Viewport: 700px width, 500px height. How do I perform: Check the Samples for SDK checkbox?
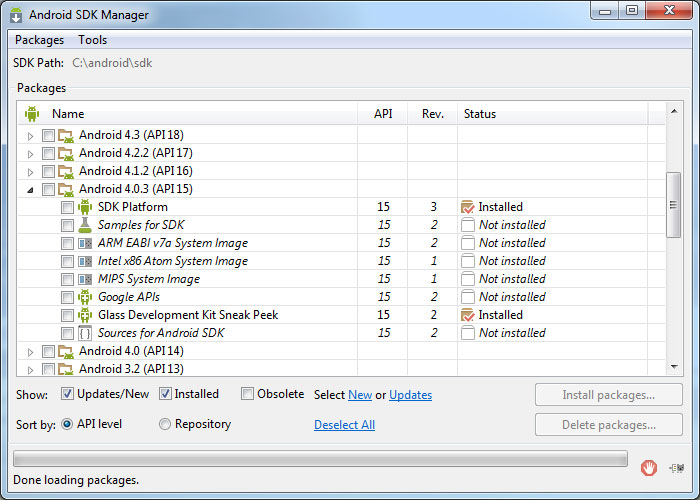coord(67,225)
